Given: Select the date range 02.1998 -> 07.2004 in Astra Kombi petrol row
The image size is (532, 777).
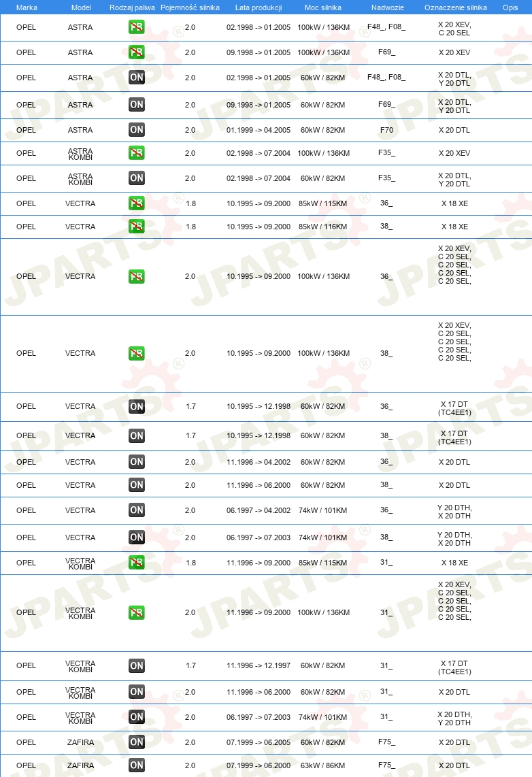Looking at the screenshot, I should click(x=259, y=153).
